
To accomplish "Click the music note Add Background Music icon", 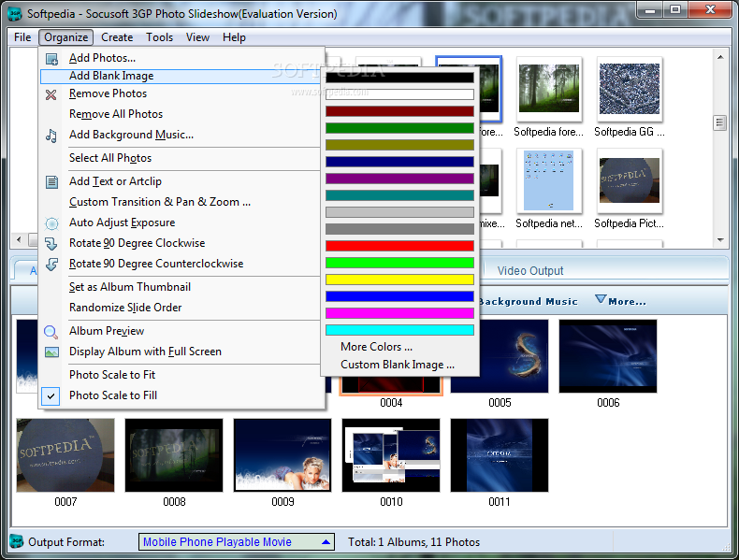I will [x=51, y=136].
